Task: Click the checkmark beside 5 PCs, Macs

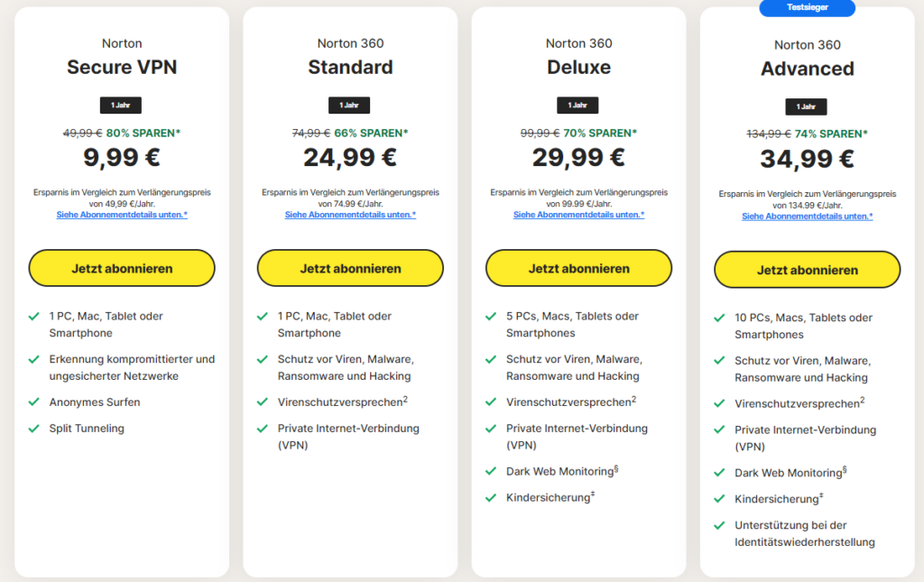Action: click(491, 317)
